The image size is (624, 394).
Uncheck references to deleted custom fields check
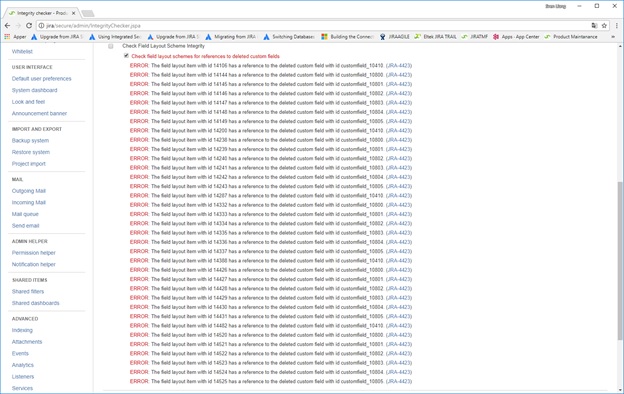(x=126, y=56)
